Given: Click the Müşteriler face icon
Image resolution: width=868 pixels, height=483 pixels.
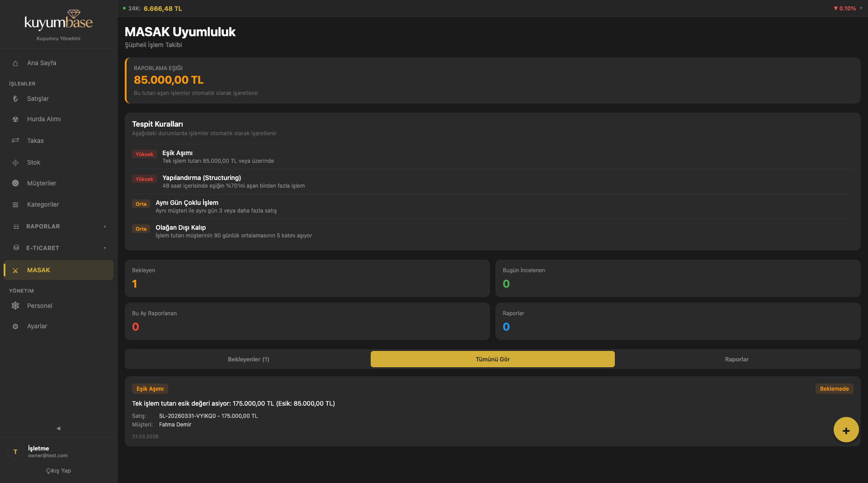Looking at the screenshot, I should pyautogui.click(x=15, y=183).
